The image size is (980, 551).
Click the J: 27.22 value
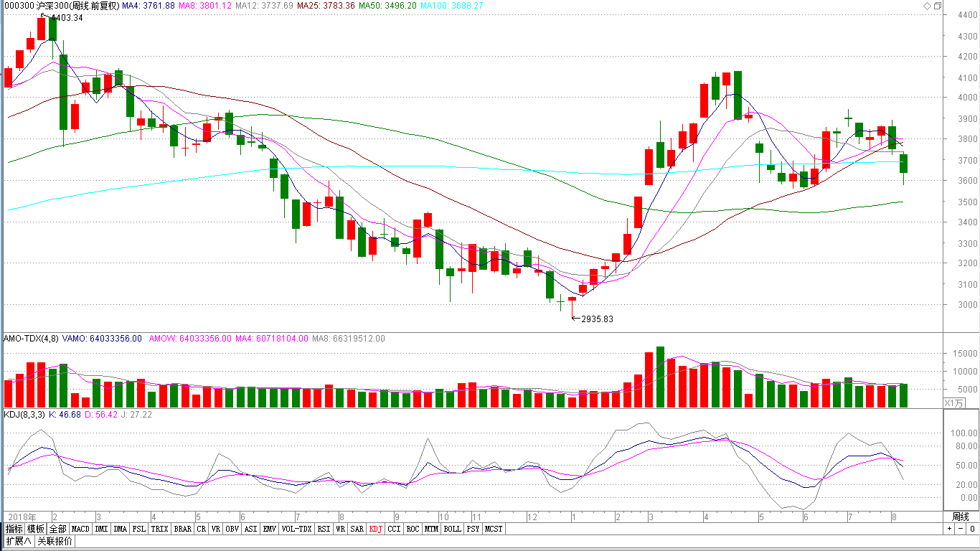tap(136, 415)
